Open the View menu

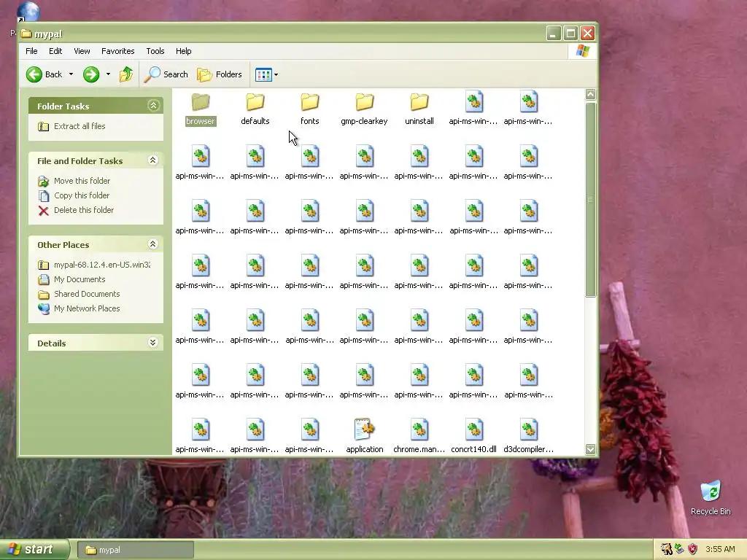coord(82,51)
